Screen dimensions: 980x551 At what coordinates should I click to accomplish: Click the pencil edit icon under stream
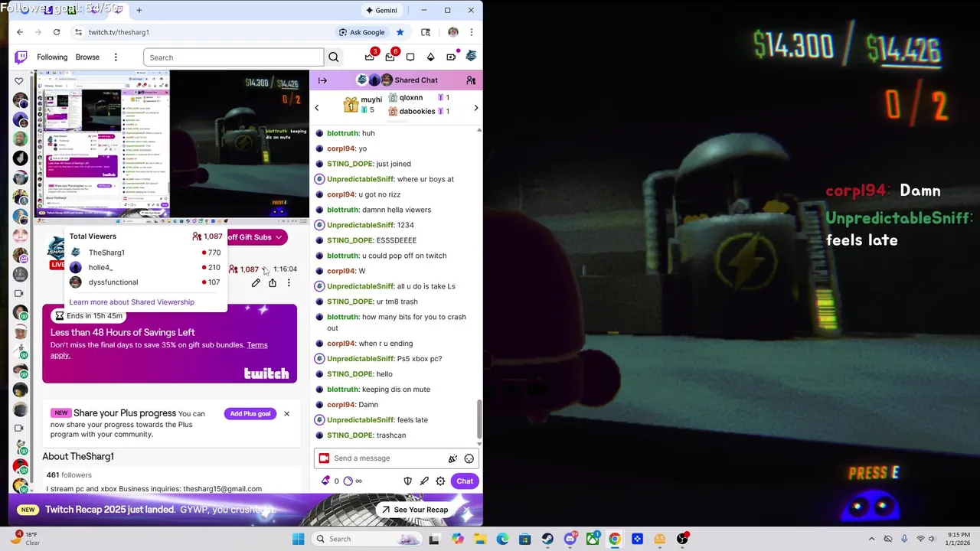pyautogui.click(x=256, y=283)
